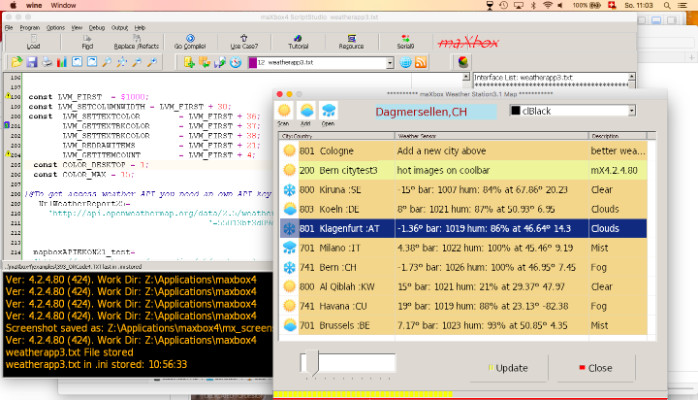Click the bar chart icon

(62, 62)
